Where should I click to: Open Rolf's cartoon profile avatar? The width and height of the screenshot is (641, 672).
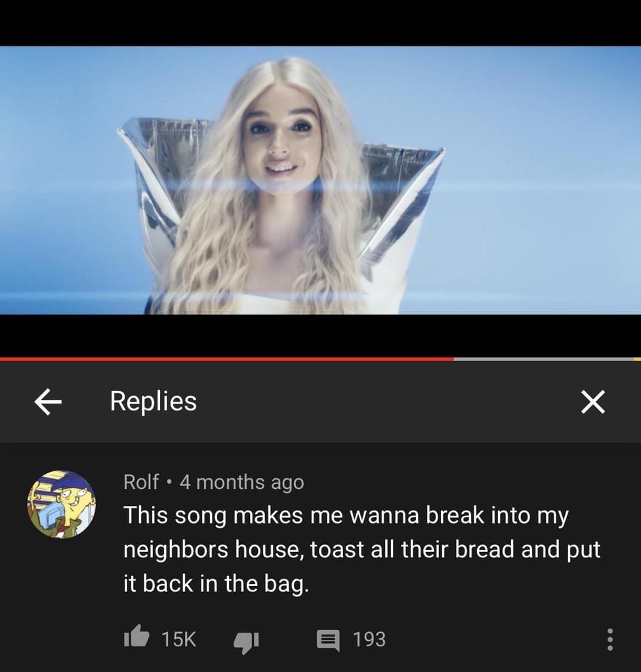point(62,504)
